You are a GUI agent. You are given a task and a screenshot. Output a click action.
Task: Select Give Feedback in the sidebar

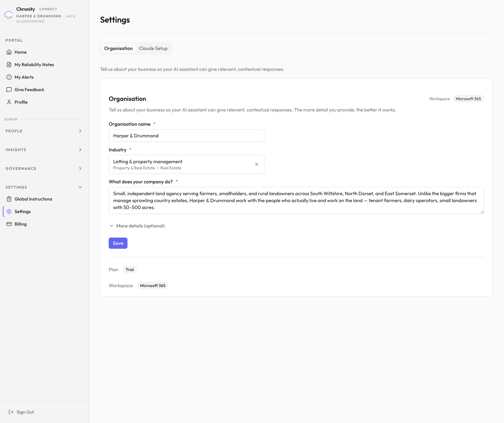point(29,89)
